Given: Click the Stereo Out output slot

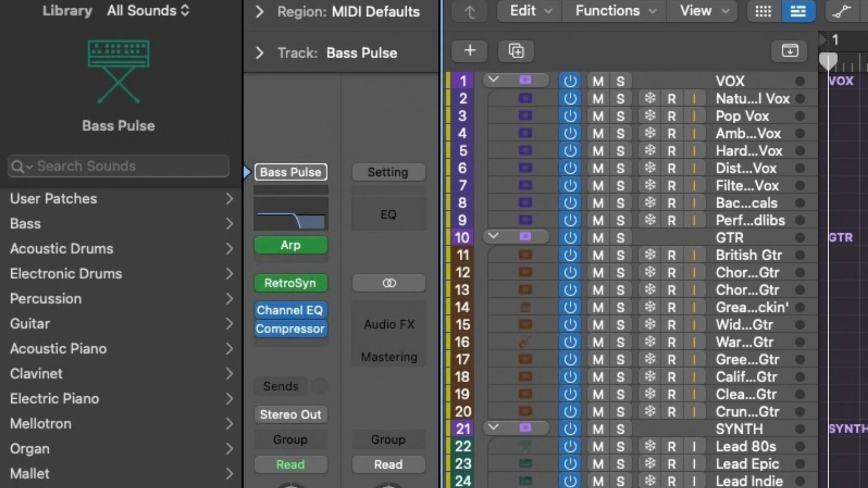Looking at the screenshot, I should click(x=291, y=414).
